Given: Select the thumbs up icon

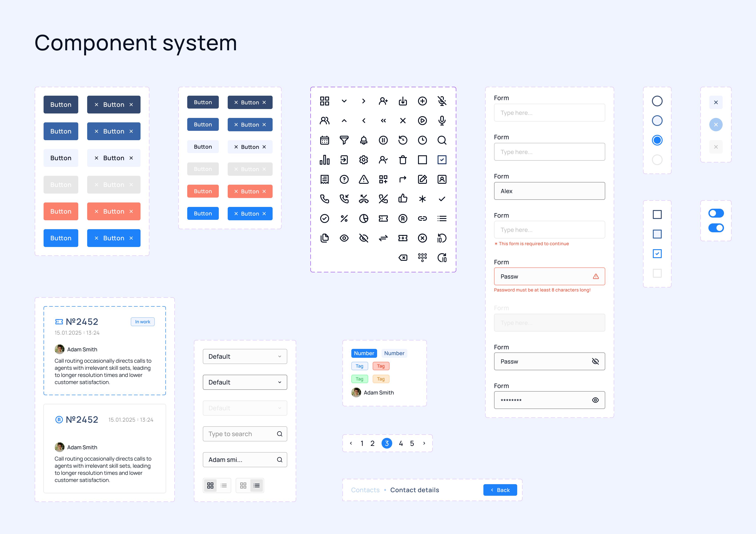Looking at the screenshot, I should [403, 199].
